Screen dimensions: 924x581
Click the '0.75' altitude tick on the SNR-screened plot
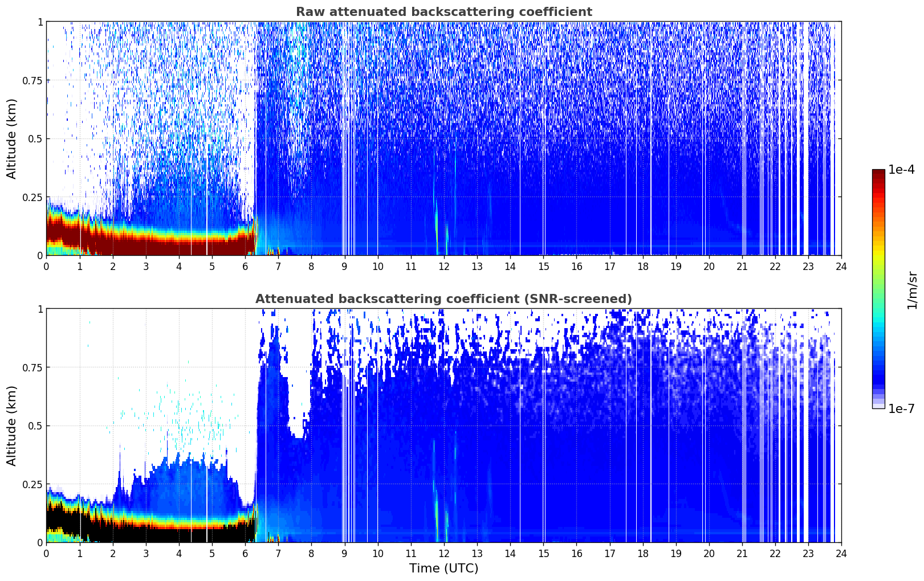(32, 367)
